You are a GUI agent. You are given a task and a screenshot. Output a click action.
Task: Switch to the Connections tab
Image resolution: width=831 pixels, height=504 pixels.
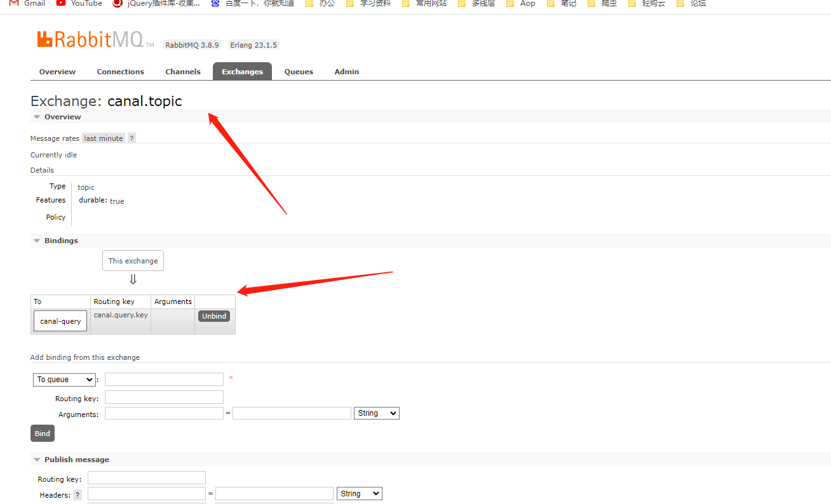pyautogui.click(x=121, y=72)
